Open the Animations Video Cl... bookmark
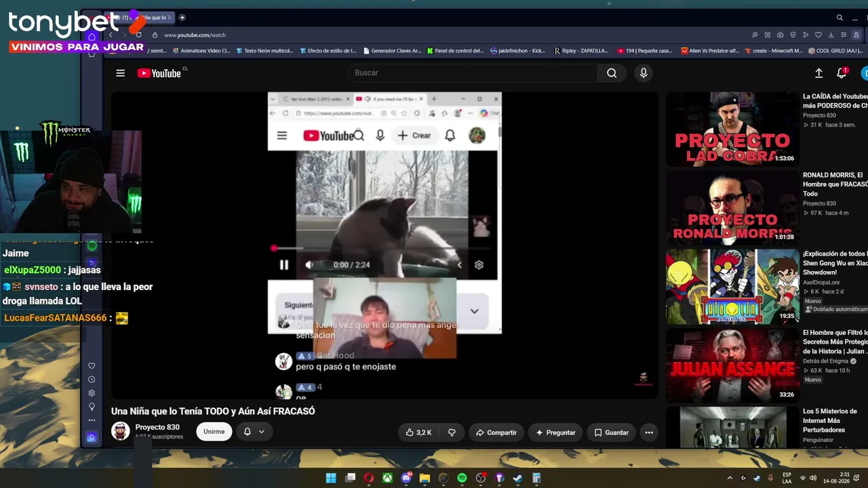868x488 pixels. (201, 51)
